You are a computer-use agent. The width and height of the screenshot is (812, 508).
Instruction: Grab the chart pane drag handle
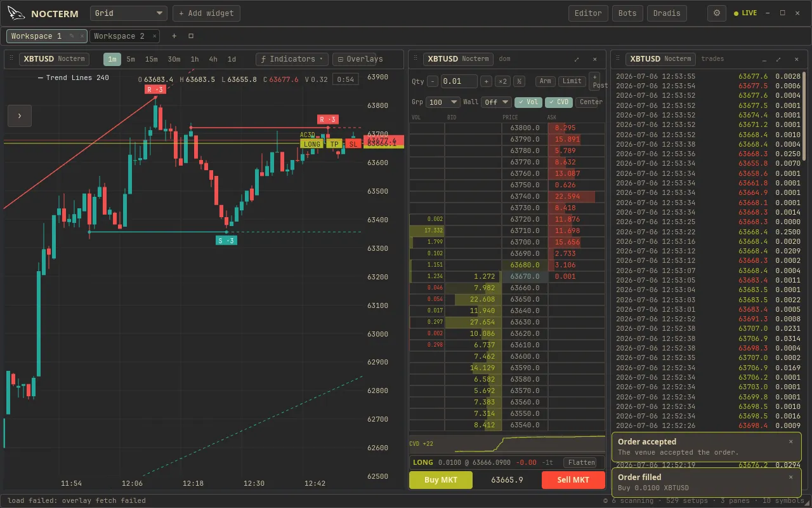11,59
